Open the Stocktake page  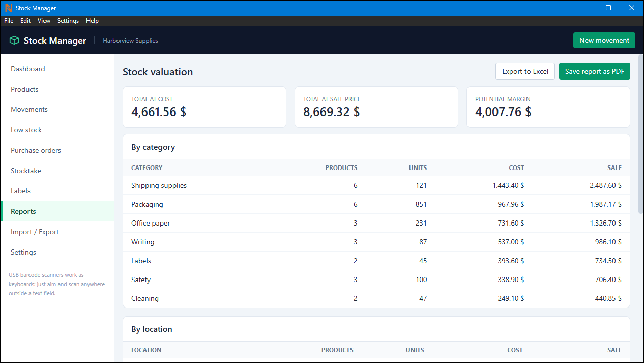click(57, 171)
